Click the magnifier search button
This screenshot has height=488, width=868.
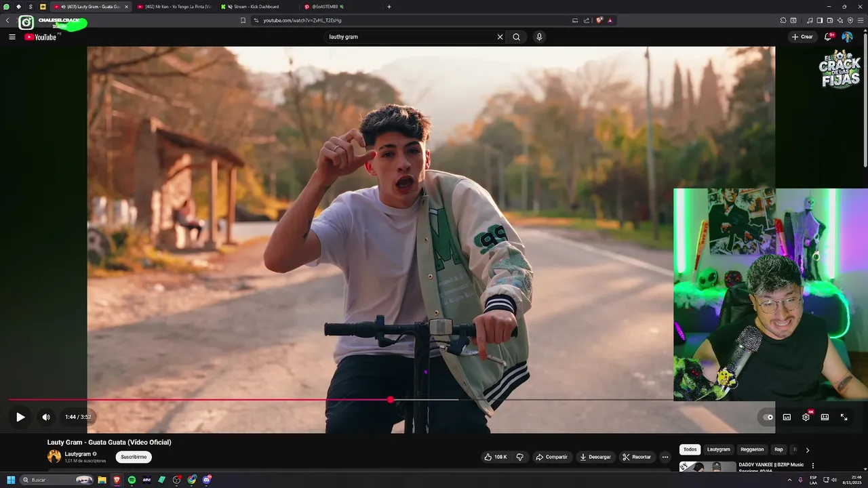(x=516, y=37)
